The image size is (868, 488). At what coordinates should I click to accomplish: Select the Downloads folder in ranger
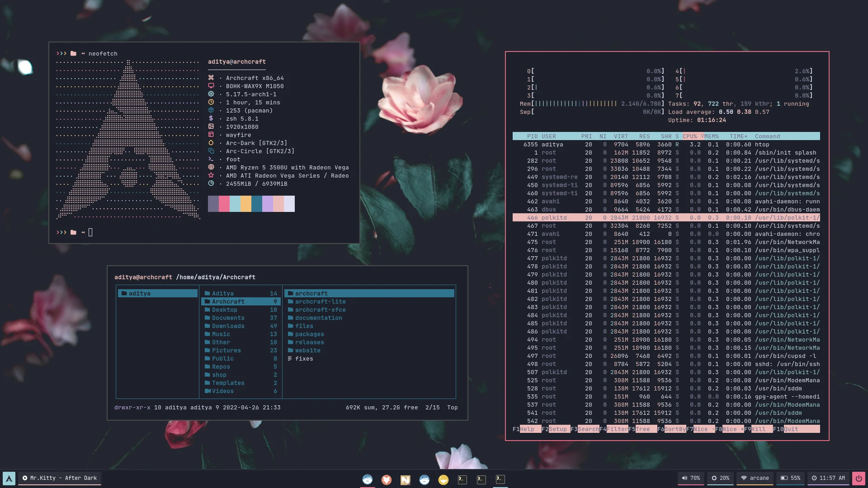pyautogui.click(x=241, y=326)
